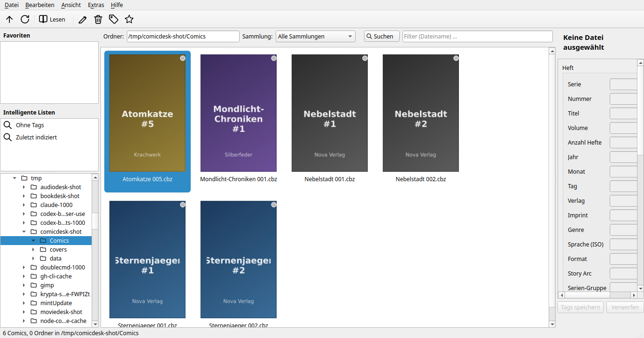Select the covers folder in tree

[58, 250]
